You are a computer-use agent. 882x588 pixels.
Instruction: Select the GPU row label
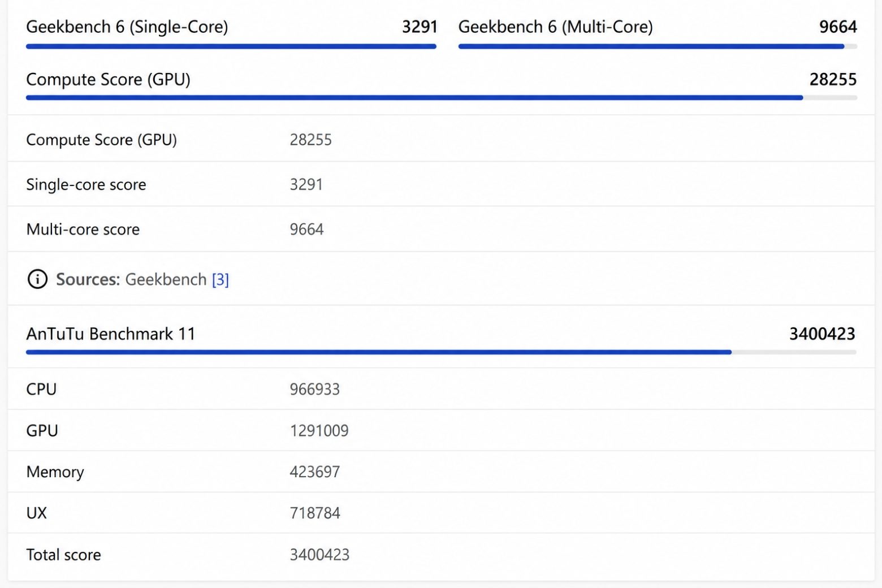[42, 430]
